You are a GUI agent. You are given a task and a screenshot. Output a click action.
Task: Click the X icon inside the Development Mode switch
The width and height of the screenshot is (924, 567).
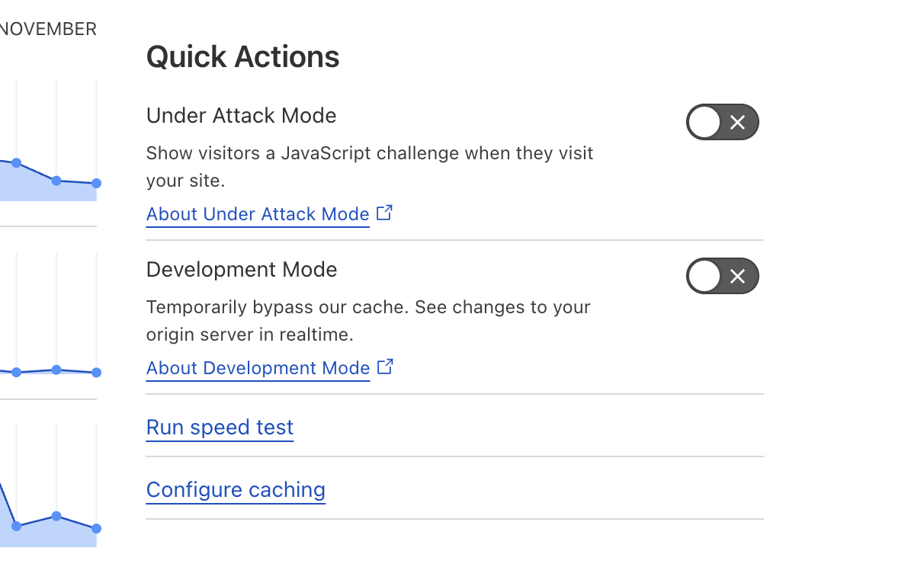tap(737, 276)
